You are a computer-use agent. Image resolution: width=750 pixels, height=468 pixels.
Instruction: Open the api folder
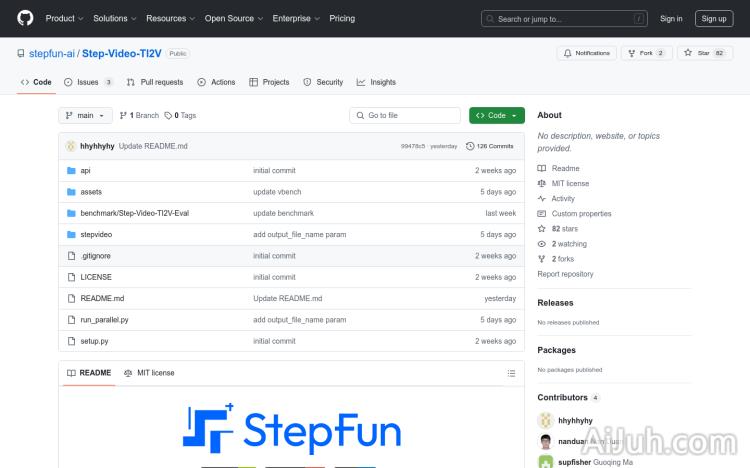(x=85, y=171)
